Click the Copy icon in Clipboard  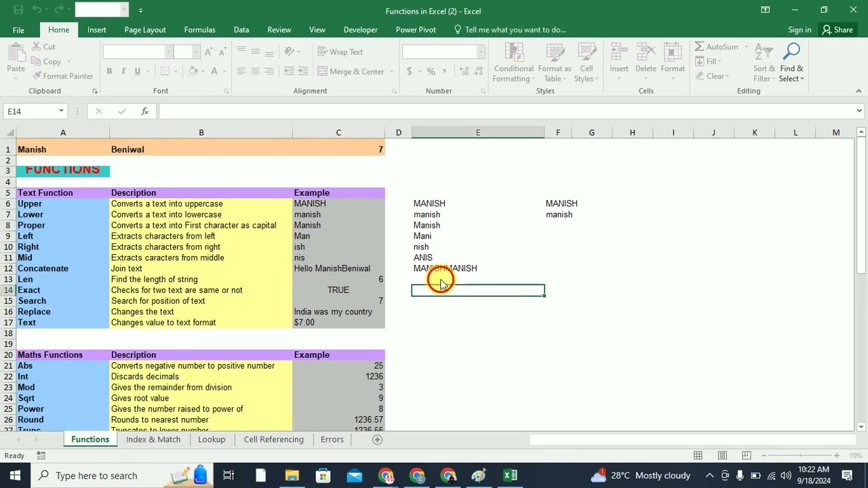pyautogui.click(x=46, y=62)
